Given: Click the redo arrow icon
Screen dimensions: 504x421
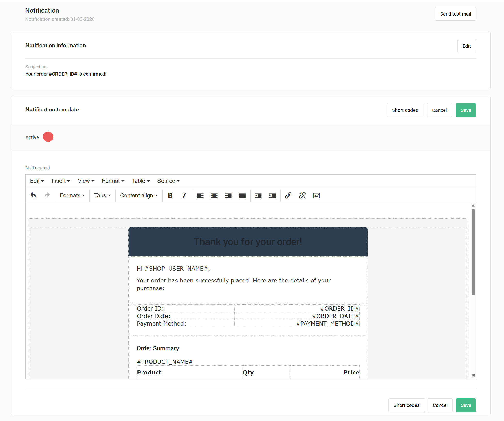Looking at the screenshot, I should 47,195.
